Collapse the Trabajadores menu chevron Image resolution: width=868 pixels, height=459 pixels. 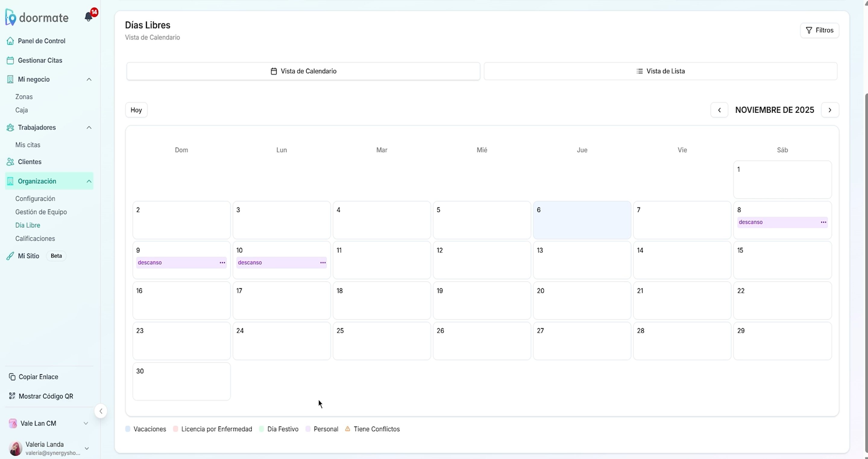(x=89, y=128)
